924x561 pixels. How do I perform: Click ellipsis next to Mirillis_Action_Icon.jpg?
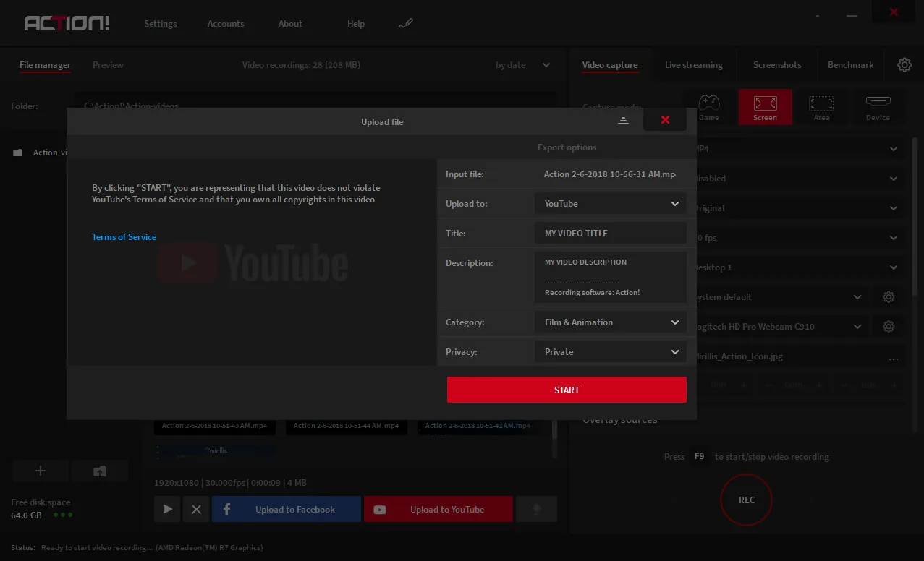893,358
